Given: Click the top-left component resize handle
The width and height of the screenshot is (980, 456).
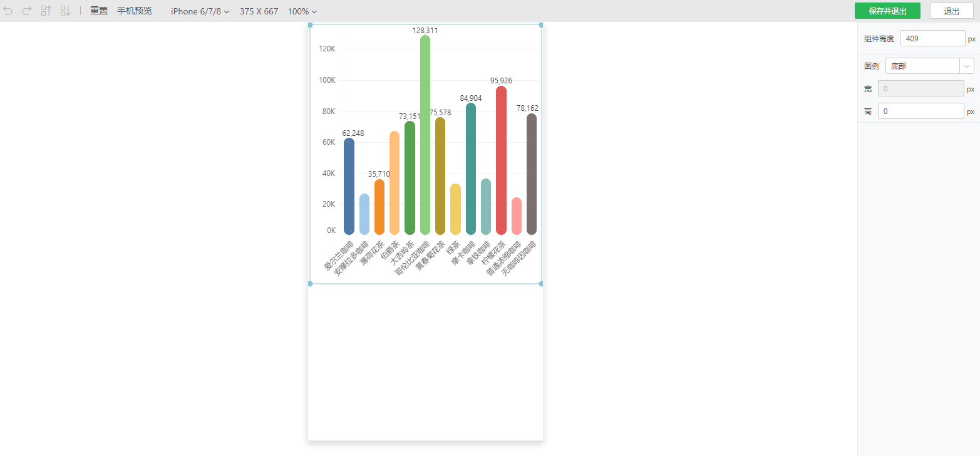Looking at the screenshot, I should [x=310, y=25].
